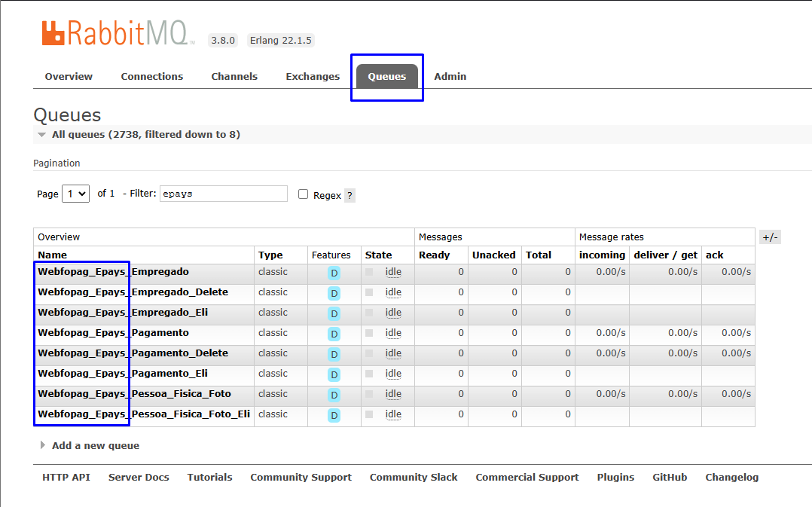Click the Filter text field
Viewport: 812px width, 507px height.
(224, 194)
